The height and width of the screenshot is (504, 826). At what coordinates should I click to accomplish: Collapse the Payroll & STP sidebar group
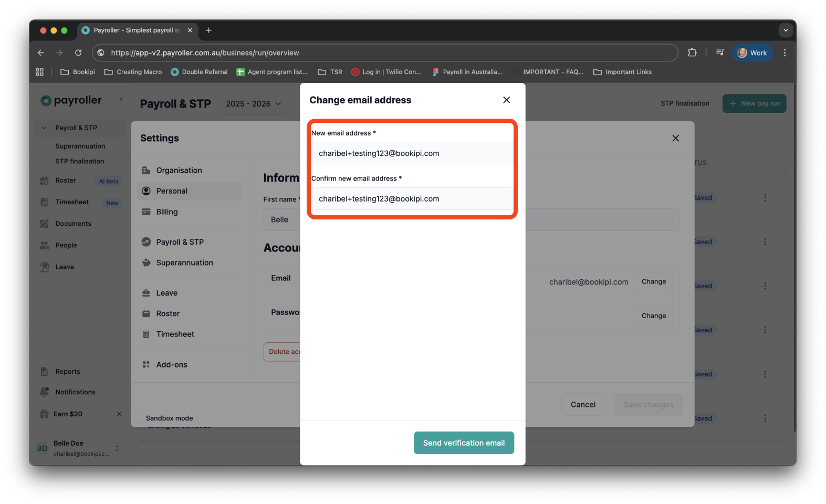click(44, 128)
